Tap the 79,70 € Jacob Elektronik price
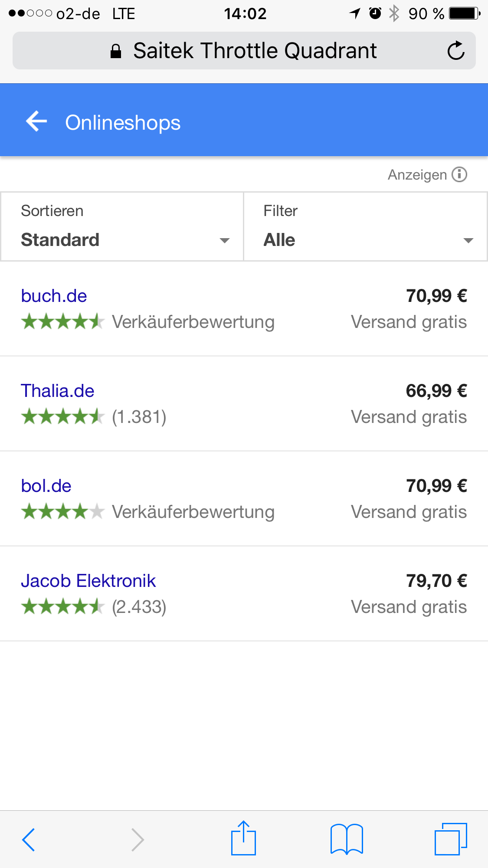 [x=436, y=581]
